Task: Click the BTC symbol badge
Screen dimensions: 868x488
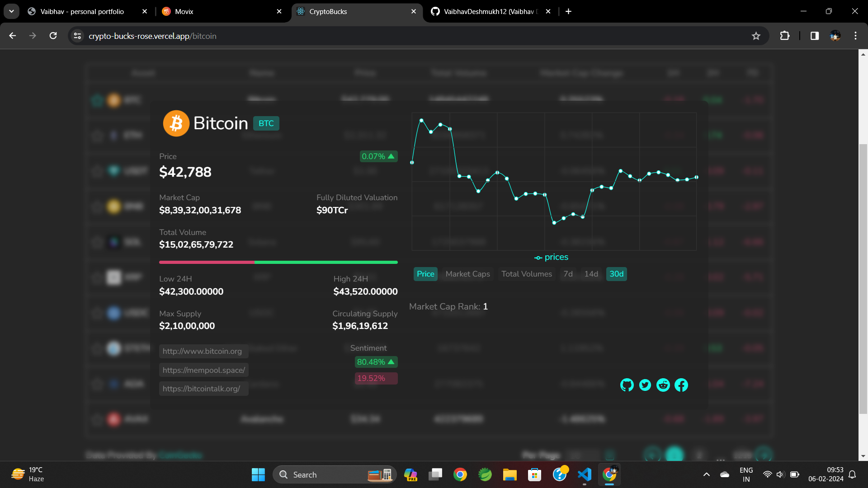Action: [266, 123]
